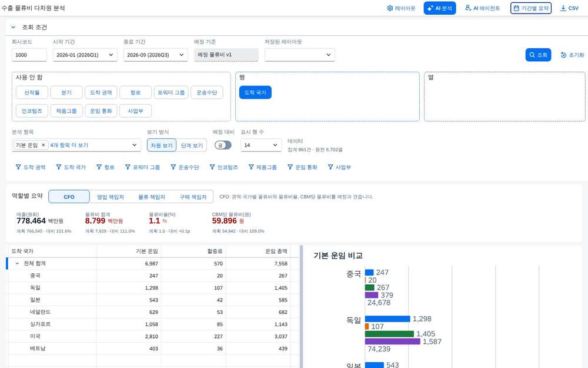Open the 저장된 레이아웃 dropdown
The image size is (588, 368).
click(300, 55)
